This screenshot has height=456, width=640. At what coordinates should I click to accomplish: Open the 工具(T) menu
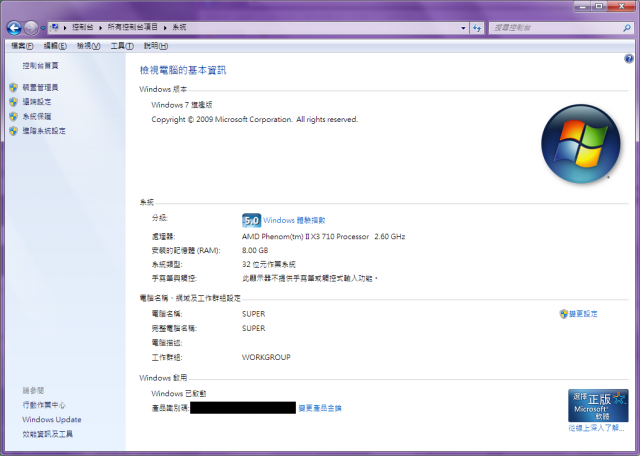pyautogui.click(x=122, y=46)
